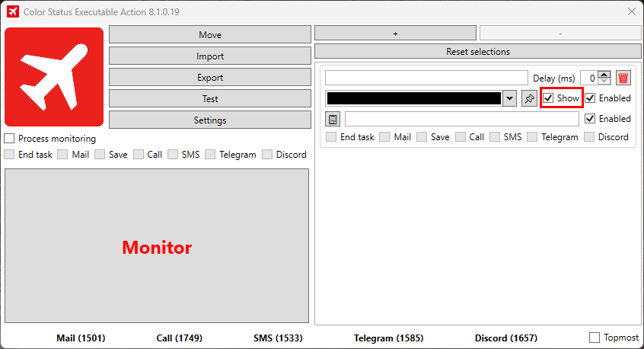Toggle the Show checkbox
This screenshot has width=644, height=349.
click(x=548, y=98)
